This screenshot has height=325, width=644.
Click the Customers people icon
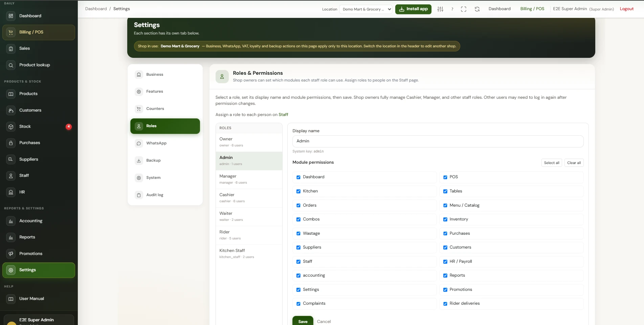(x=11, y=111)
